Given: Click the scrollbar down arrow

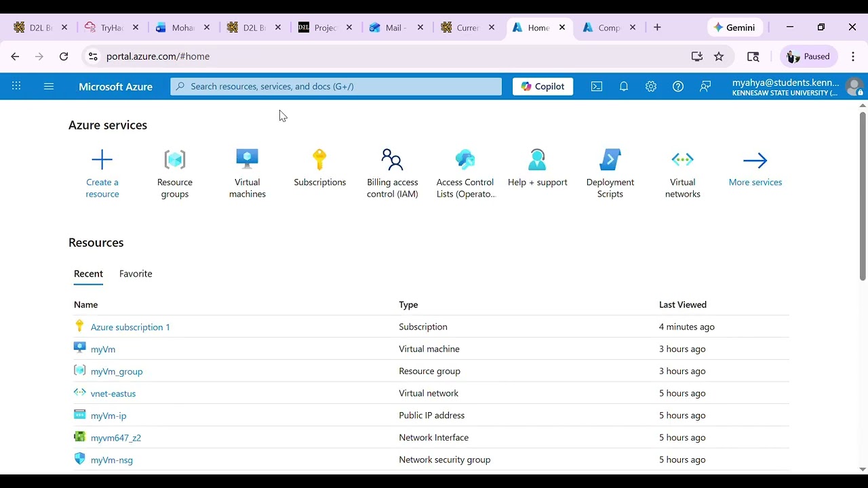Looking at the screenshot, I should (x=863, y=469).
